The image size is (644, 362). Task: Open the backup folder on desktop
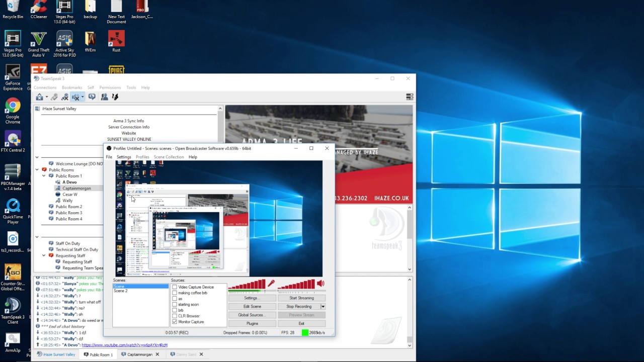click(90, 10)
